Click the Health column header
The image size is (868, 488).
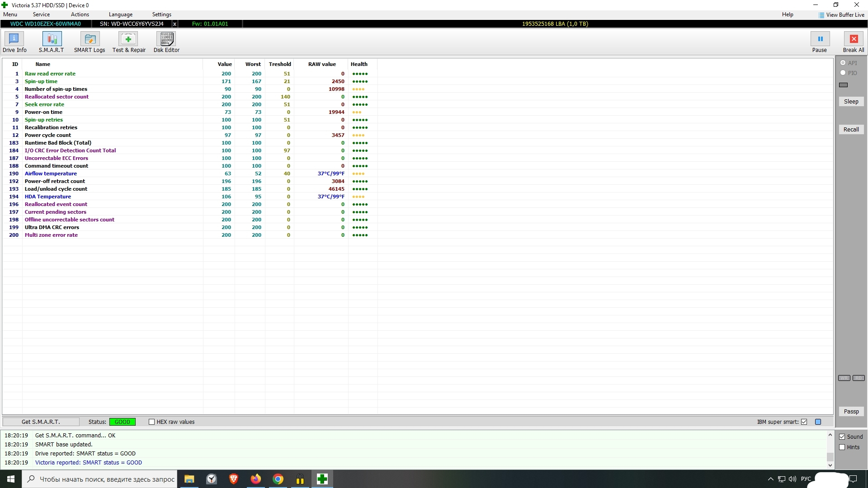coord(363,64)
